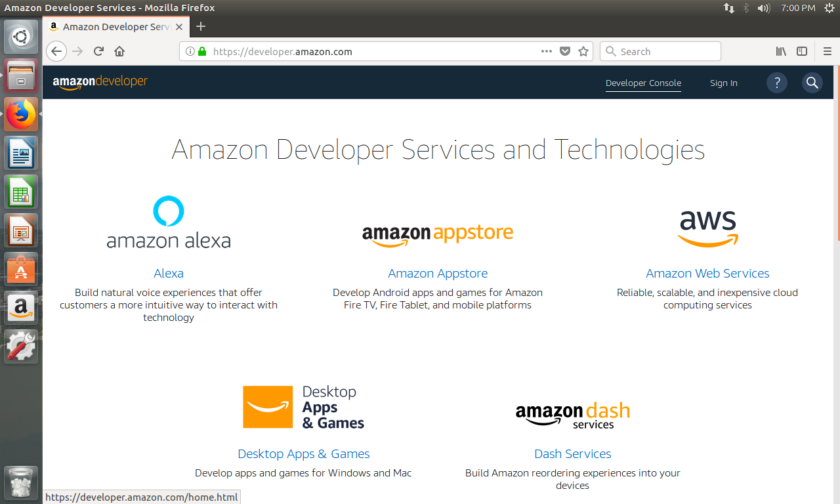Open site search magnifier in header

[x=812, y=83]
